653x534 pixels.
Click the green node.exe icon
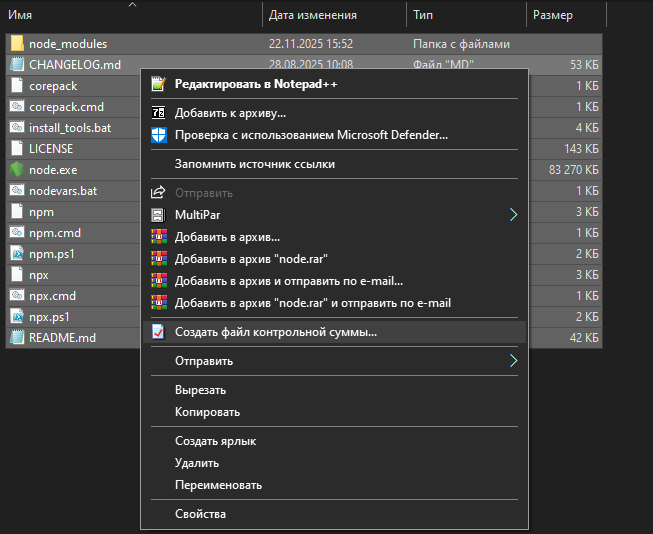[17, 169]
